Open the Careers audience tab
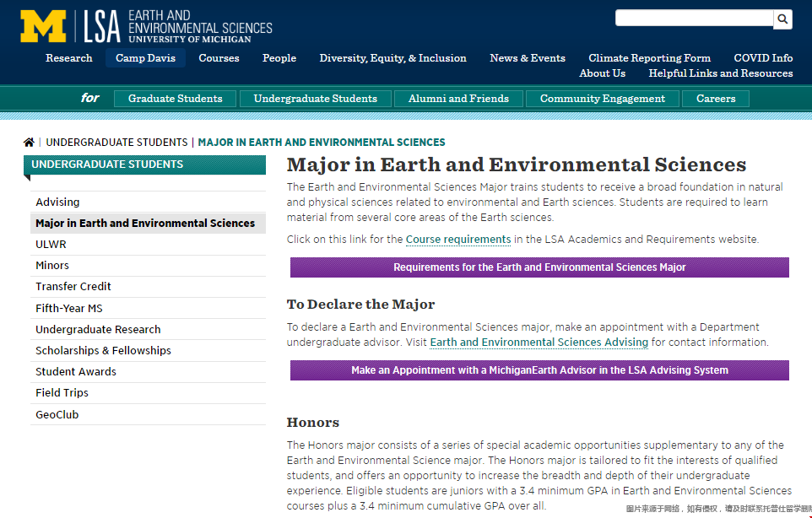Screen dimensions: 812x518 [x=716, y=99]
